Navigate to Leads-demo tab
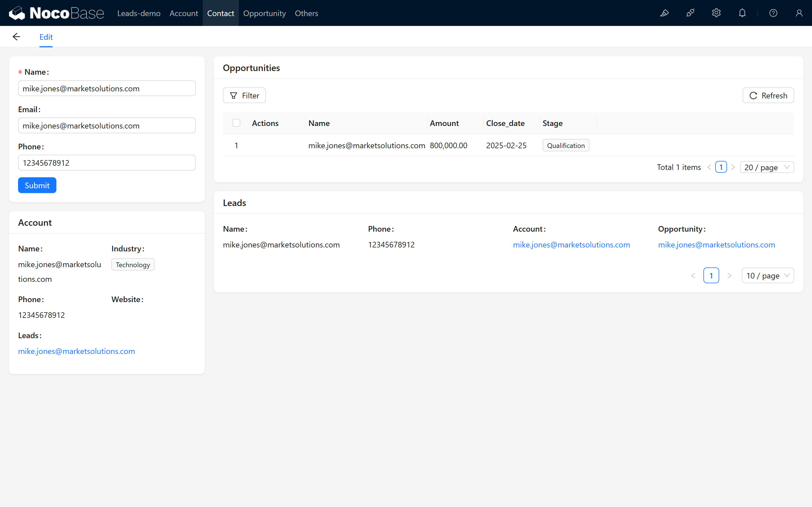Viewport: 812px width, 507px height. pos(139,13)
